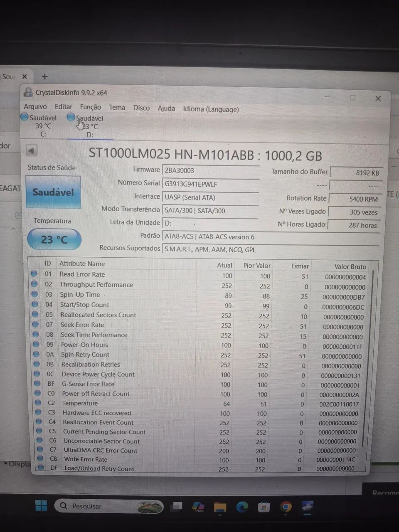This screenshot has height=532, width=399.
Task: Open the Função menu
Action: (x=91, y=107)
